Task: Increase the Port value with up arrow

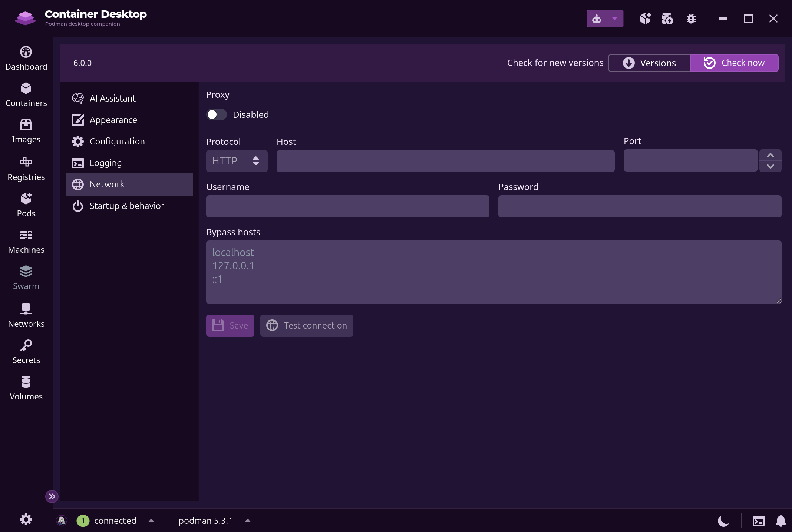Action: (770, 155)
